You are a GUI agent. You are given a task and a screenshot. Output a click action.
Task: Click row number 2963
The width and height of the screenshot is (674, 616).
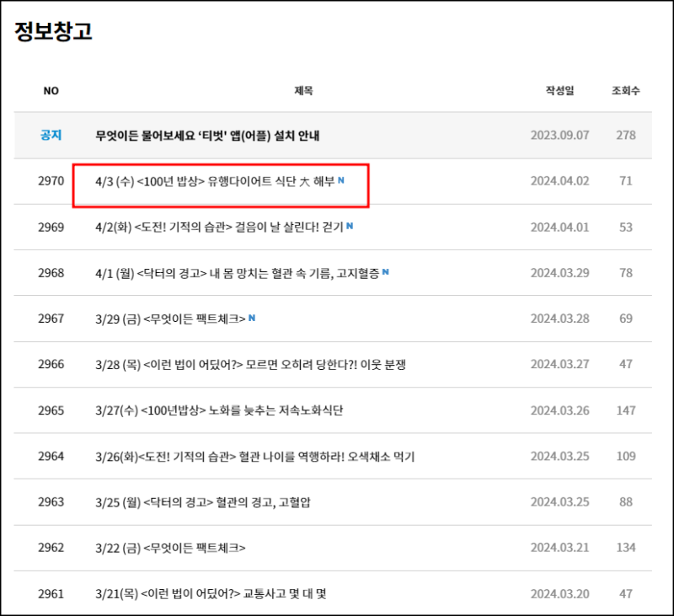[x=51, y=502]
